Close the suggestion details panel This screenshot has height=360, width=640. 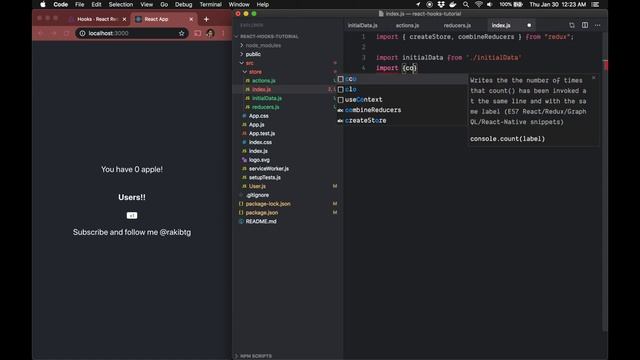(593, 78)
